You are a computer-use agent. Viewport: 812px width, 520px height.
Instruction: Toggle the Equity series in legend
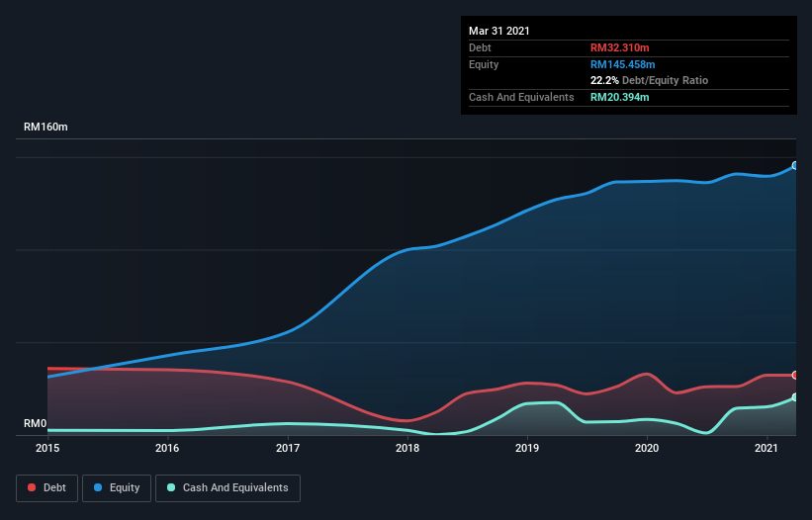click(117, 487)
